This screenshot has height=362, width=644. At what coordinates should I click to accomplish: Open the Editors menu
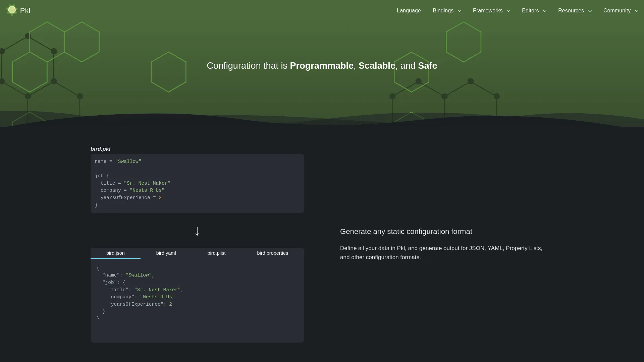tap(530, 11)
